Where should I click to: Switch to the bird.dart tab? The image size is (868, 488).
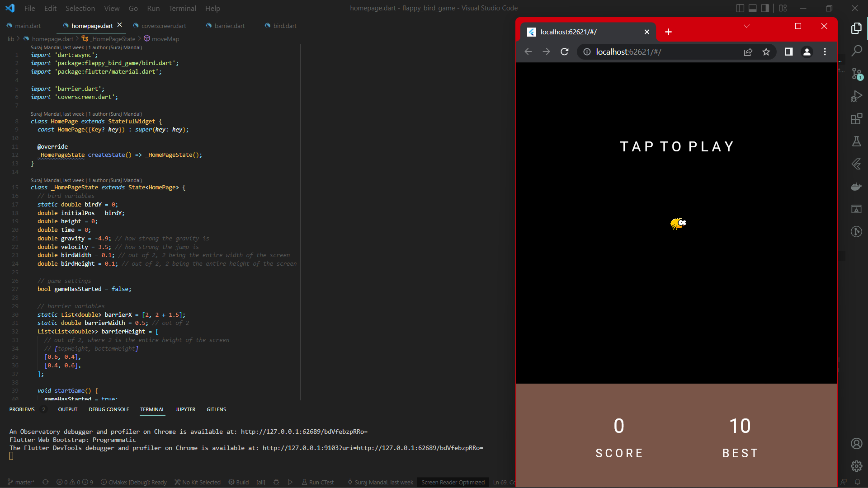pyautogui.click(x=284, y=26)
